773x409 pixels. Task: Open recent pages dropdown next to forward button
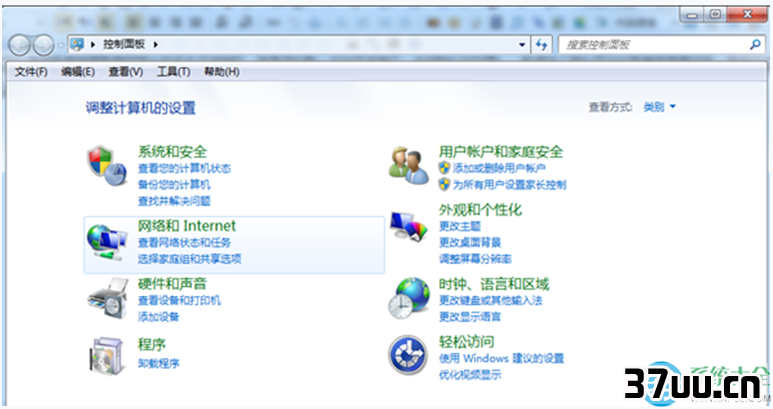tap(61, 45)
